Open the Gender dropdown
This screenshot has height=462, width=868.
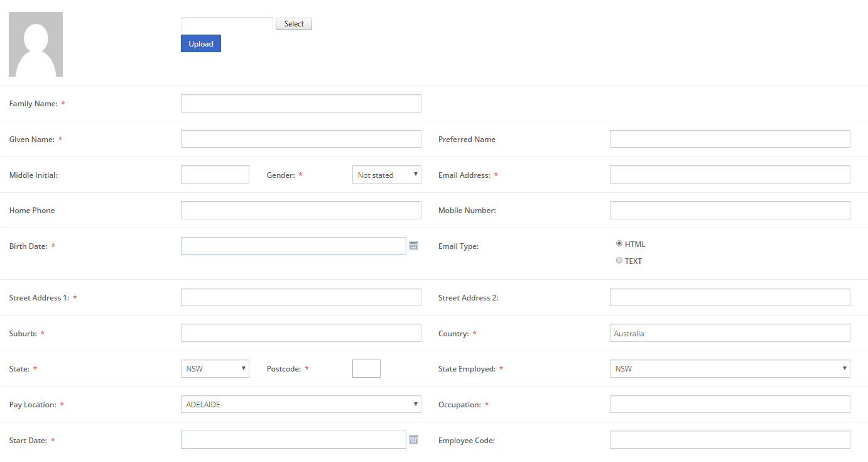coord(387,175)
